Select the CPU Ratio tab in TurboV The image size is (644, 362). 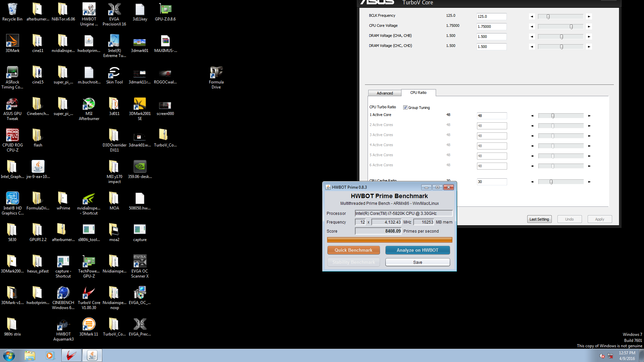418,93
